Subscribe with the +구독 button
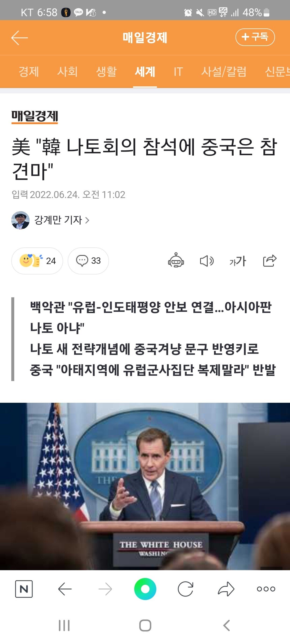290x644 pixels. 255,37
